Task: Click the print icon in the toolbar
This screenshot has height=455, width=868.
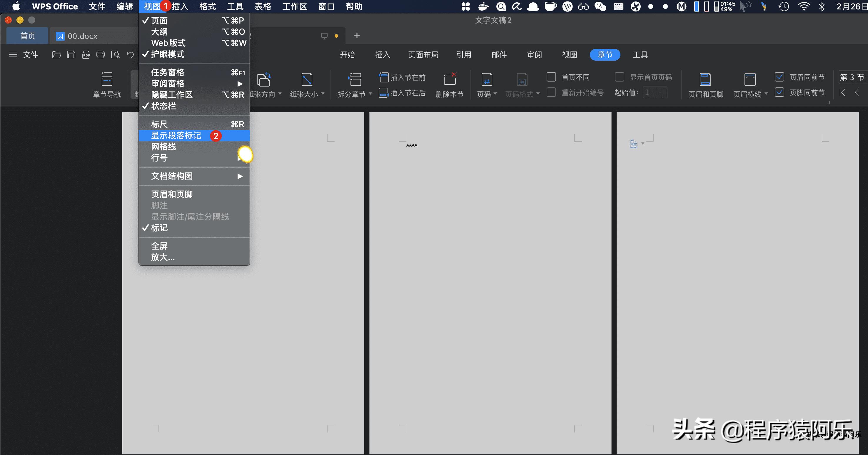Action: click(101, 55)
